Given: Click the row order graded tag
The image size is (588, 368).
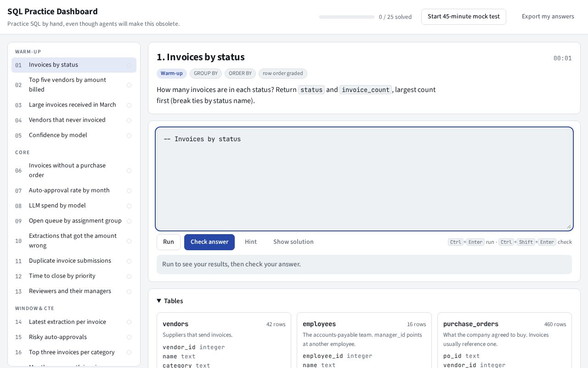Looking at the screenshot, I should click(x=283, y=74).
